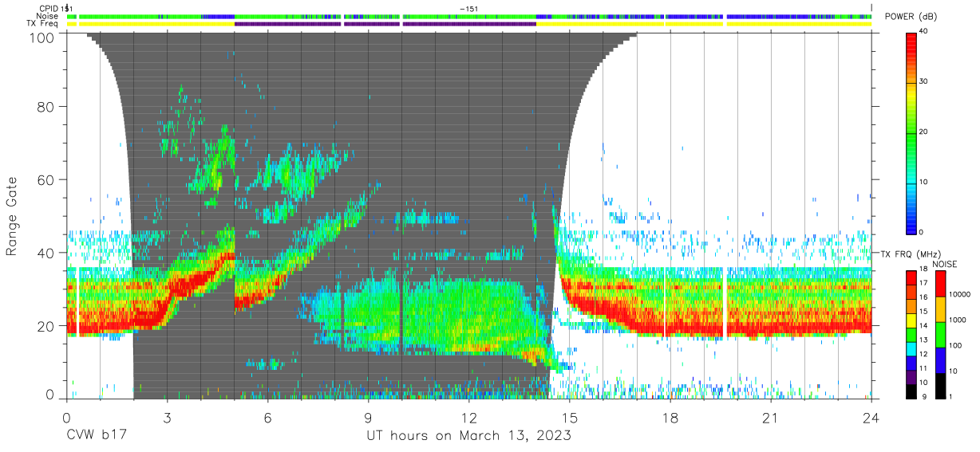Image resolution: width=980 pixels, height=452 pixels.
Task: Click the '6' UT hour x-axis tick
Action: coord(268,417)
